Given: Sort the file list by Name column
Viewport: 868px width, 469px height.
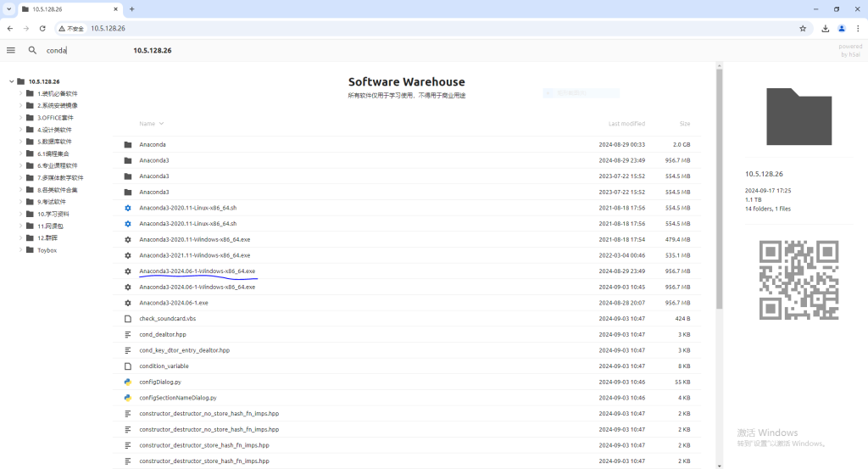Looking at the screenshot, I should coord(147,124).
